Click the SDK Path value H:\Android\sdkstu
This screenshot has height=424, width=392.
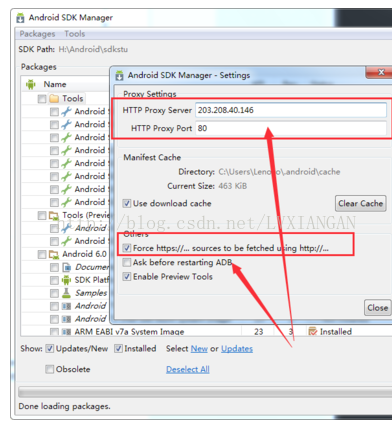coord(93,49)
